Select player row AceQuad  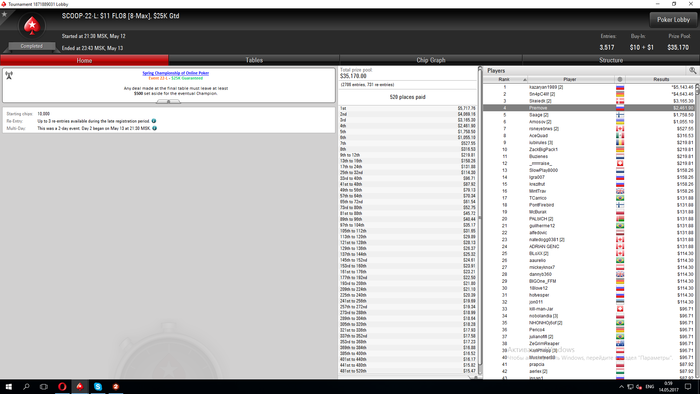point(588,136)
